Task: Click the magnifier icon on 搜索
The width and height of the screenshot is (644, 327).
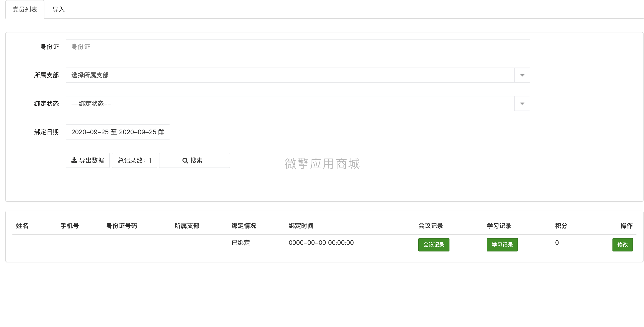Action: (185, 160)
